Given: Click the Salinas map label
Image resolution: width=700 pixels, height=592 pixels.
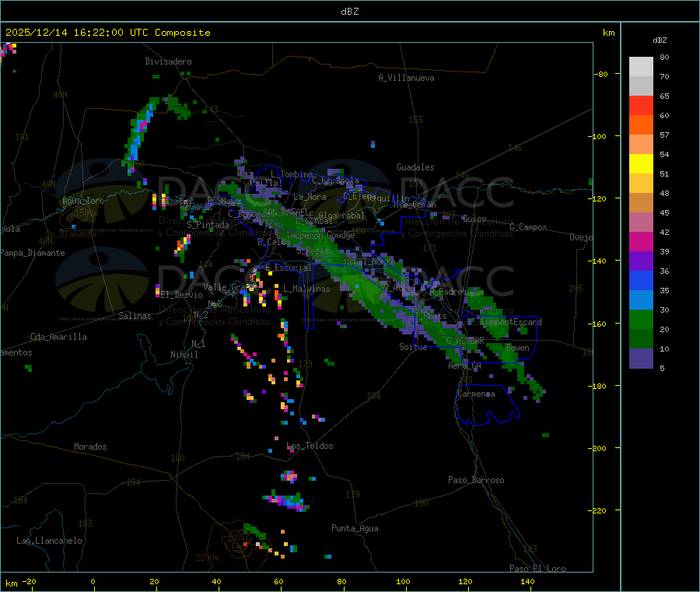Looking at the screenshot, I should 135,316.
